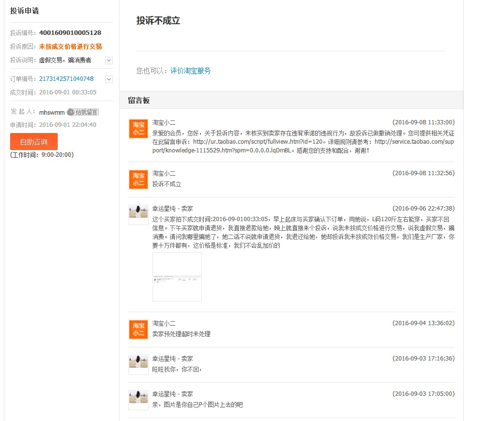Click timestamp (2016-09-04 13:36:02)
Screen dimensions: 504x421
424,323
